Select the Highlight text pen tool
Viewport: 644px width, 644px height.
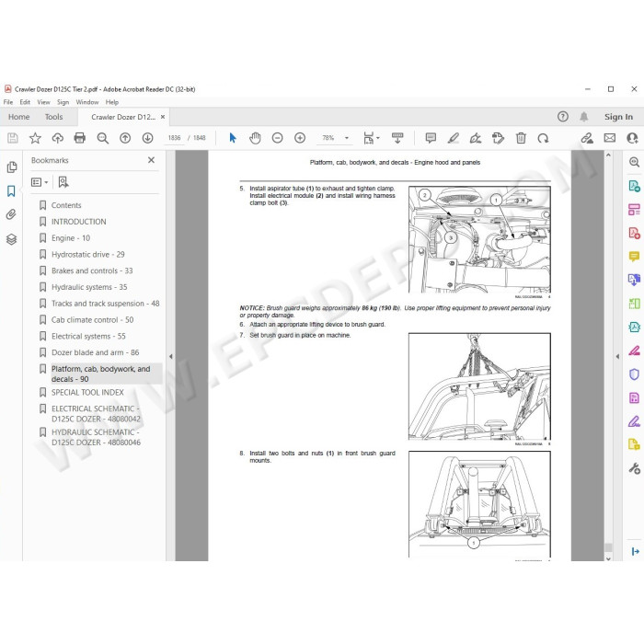click(453, 138)
